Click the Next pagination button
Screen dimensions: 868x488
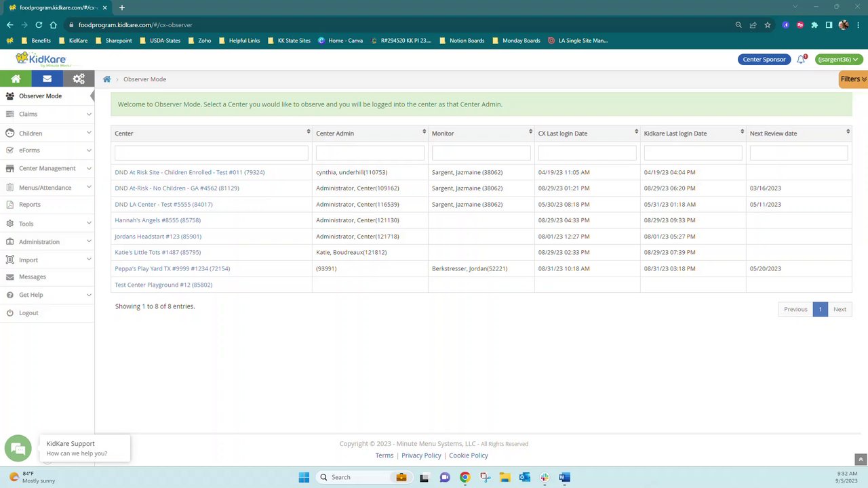tap(840, 309)
